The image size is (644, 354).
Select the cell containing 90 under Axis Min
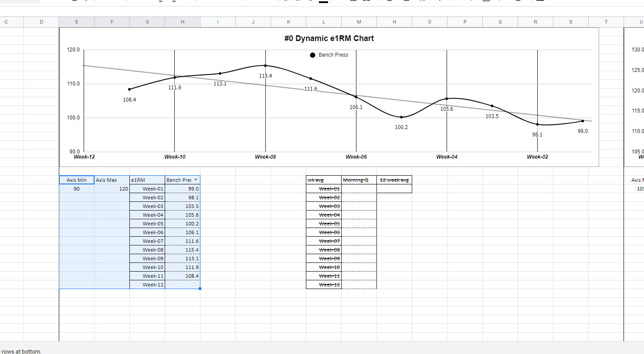(77, 189)
